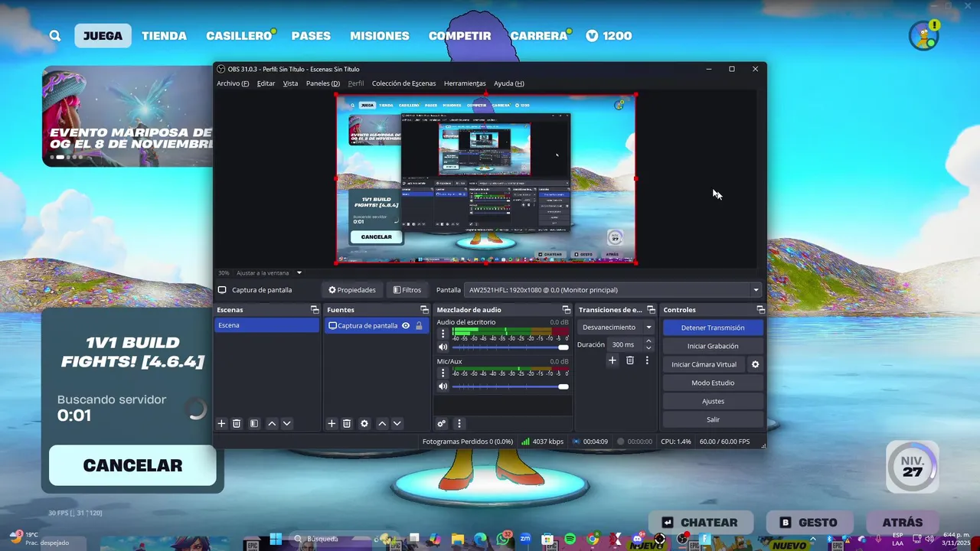Add a new source in Fuentes

click(332, 423)
